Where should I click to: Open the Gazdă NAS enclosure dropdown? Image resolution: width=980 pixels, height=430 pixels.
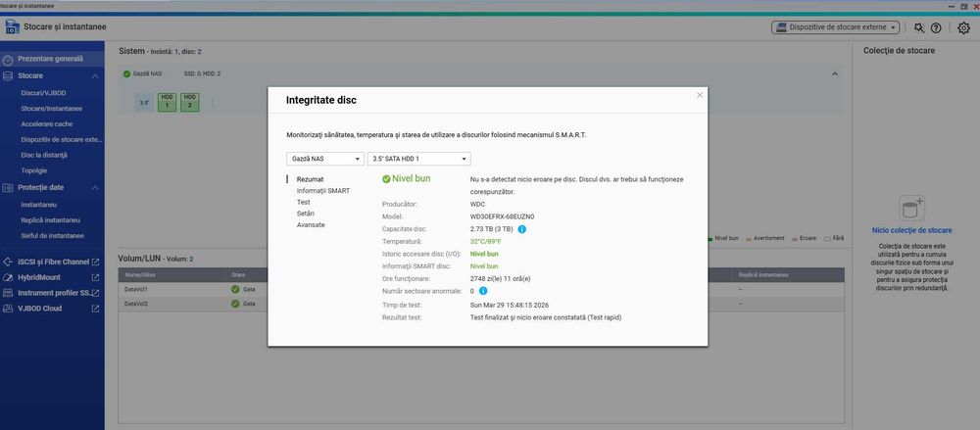325,159
